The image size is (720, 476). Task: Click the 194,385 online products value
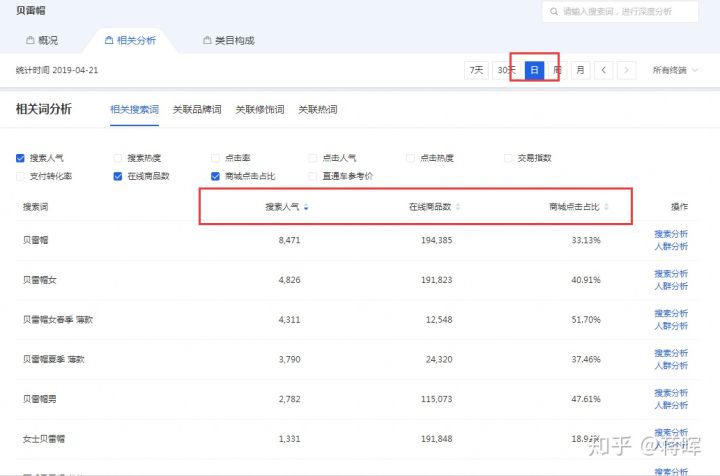click(437, 240)
